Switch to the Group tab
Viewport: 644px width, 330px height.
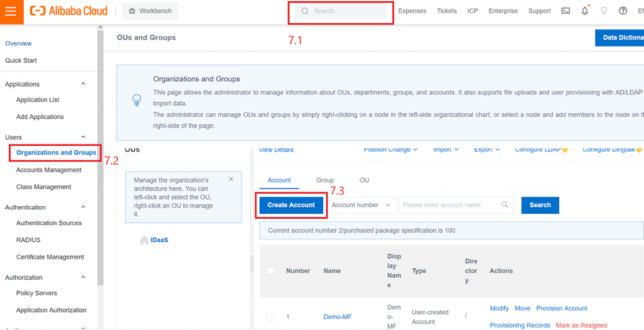[x=325, y=180]
